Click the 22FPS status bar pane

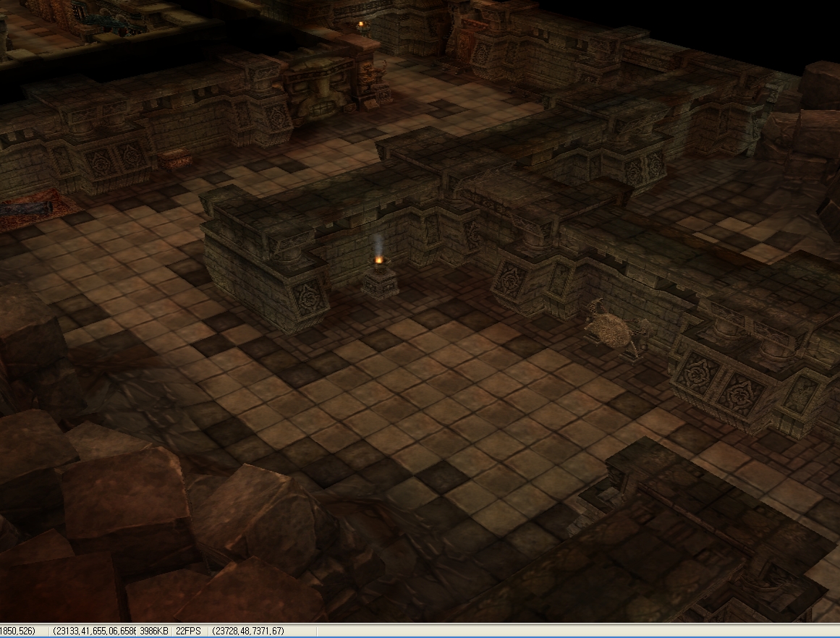pyautogui.click(x=188, y=631)
